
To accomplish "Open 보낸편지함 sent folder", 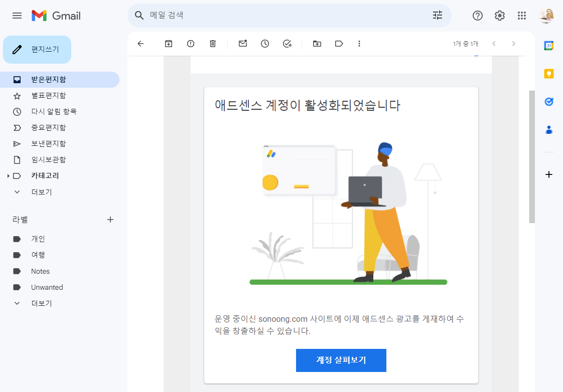I will pos(60,144).
